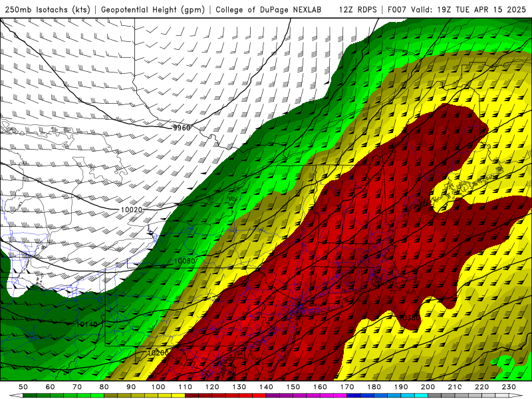This screenshot has width=532, height=399.
Task: Click the 120 value on the color scale
Action: [212, 387]
